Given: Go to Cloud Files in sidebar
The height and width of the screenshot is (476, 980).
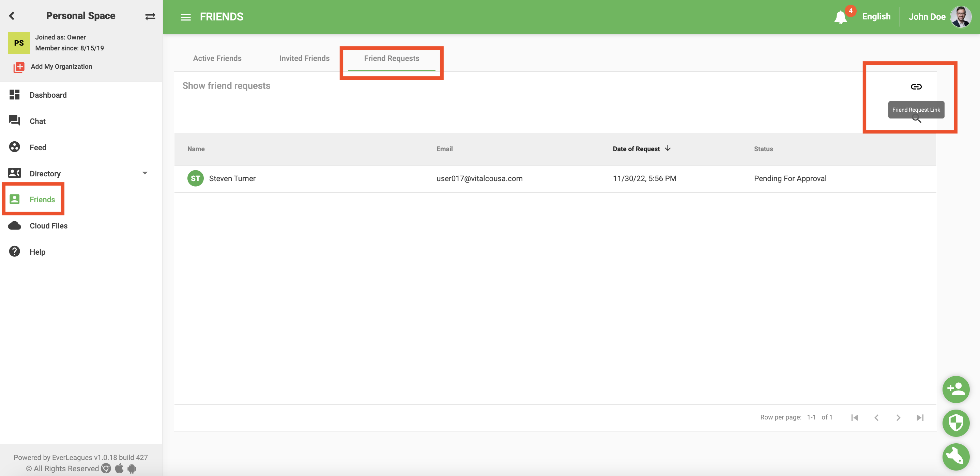Looking at the screenshot, I should click(x=48, y=226).
